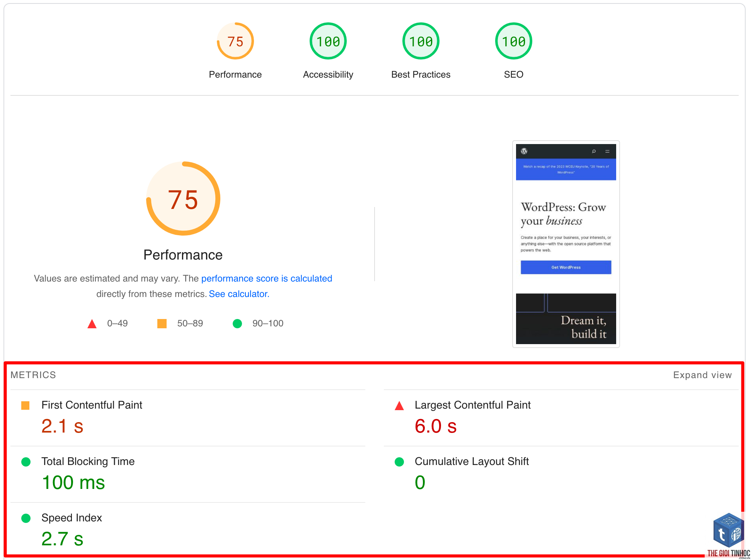Click the SEO 100 score gauge

click(x=513, y=41)
